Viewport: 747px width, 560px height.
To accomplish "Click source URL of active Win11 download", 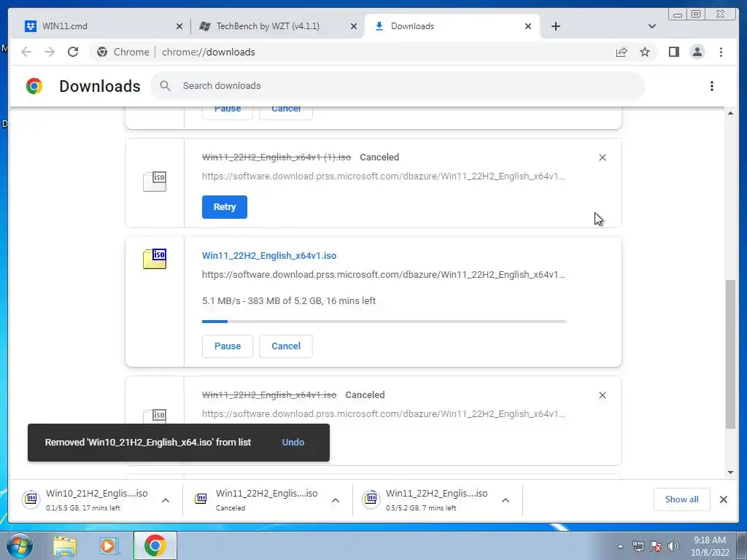I will 384,275.
